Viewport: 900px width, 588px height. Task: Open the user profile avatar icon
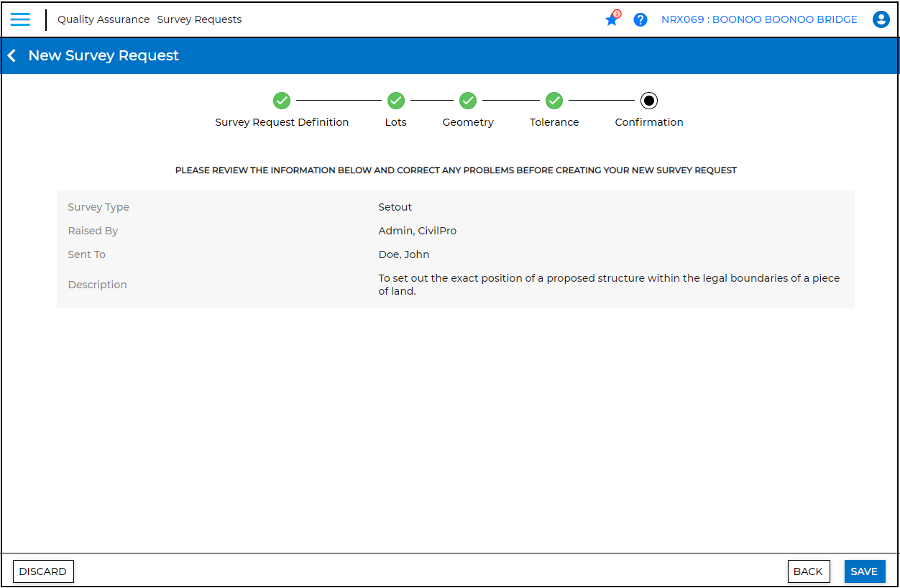click(x=881, y=19)
